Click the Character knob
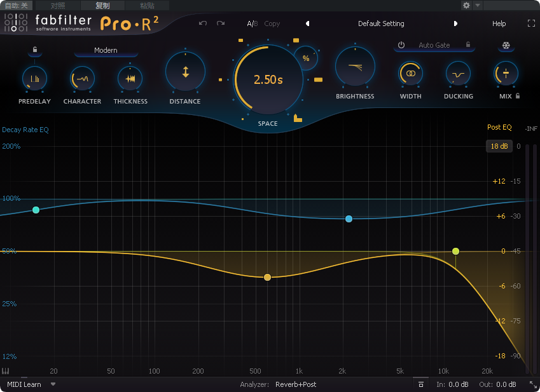Viewport: 540px width, 392px height. (82, 79)
